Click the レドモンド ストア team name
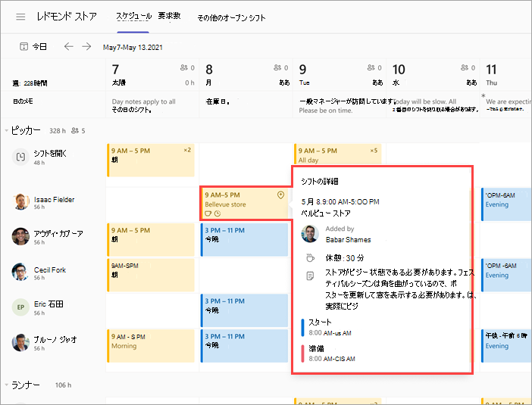532x405 pixels. 67,17
